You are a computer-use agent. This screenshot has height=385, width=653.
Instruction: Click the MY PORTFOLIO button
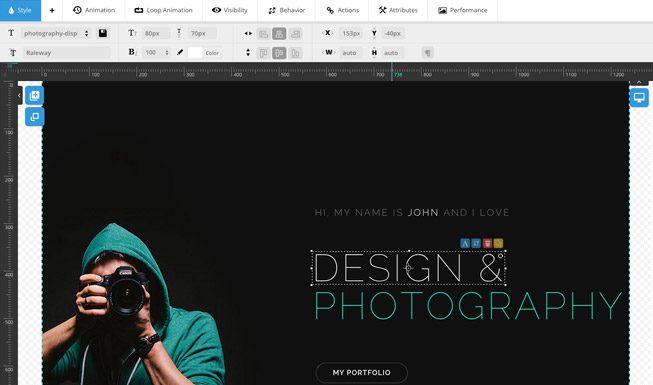(361, 372)
